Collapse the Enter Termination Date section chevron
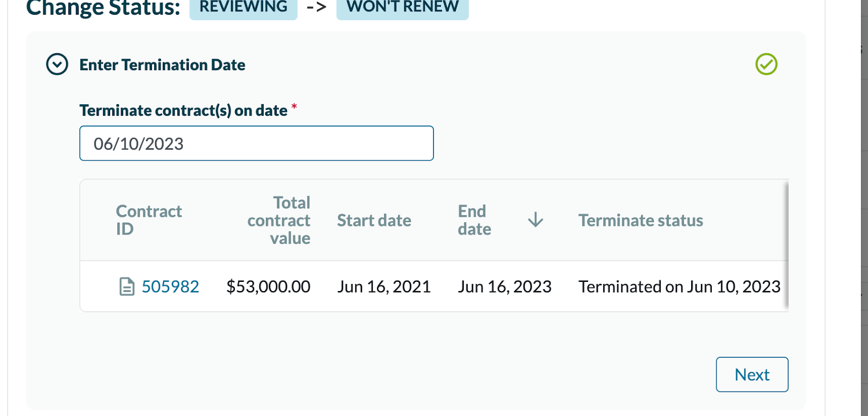868x416 pixels. pyautogui.click(x=57, y=64)
